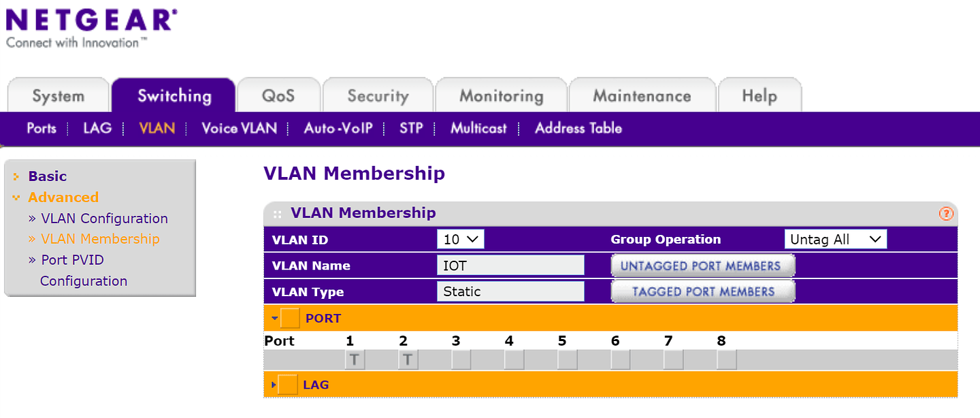Toggle the select-all checkbox in PORT header
Viewport: 980px width, 418px height.
tap(289, 317)
